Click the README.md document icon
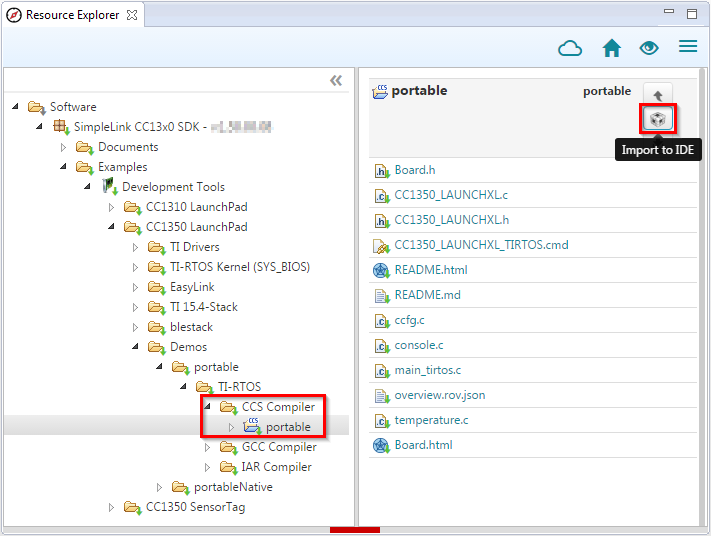711x536 pixels. click(382, 296)
